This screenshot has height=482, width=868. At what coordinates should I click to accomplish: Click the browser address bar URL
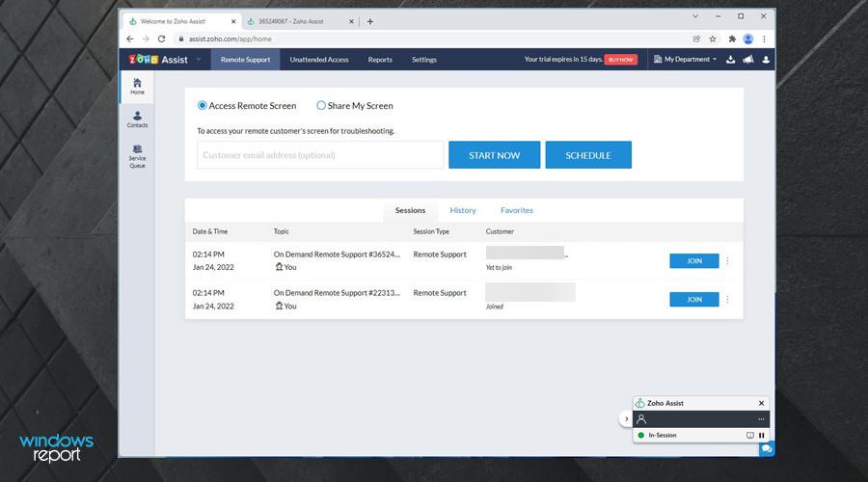(230, 39)
